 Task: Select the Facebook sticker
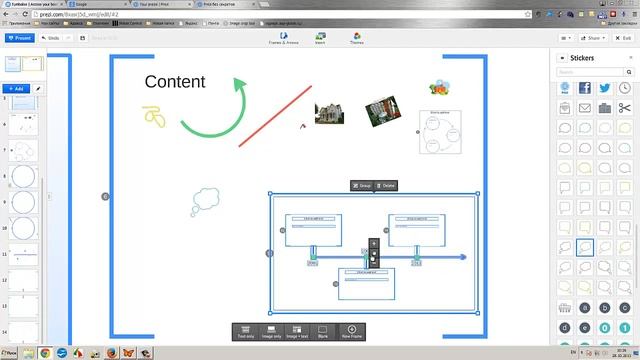[x=584, y=88]
